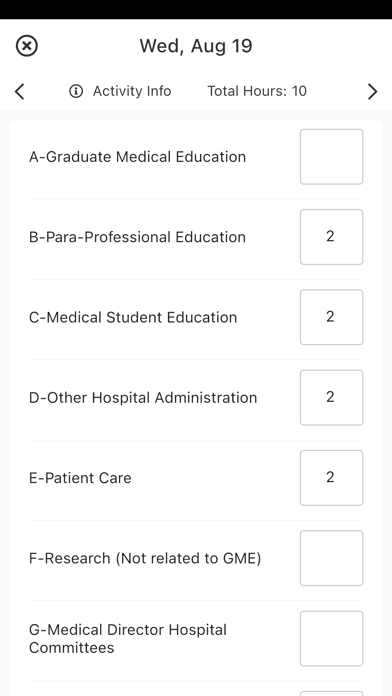This screenshot has height=696, width=392.
Task: Select the Medical Student Education hours field
Action: point(332,317)
